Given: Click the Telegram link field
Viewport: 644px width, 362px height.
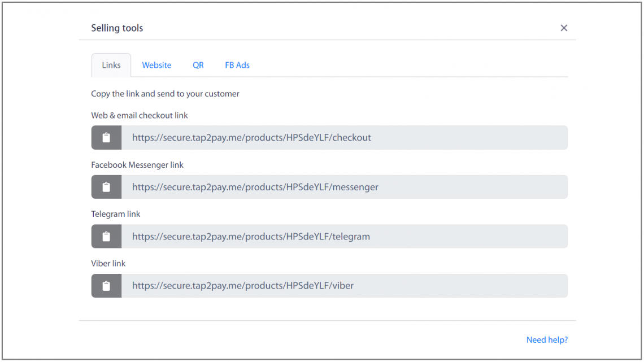Looking at the screenshot, I should pyautogui.click(x=345, y=236).
